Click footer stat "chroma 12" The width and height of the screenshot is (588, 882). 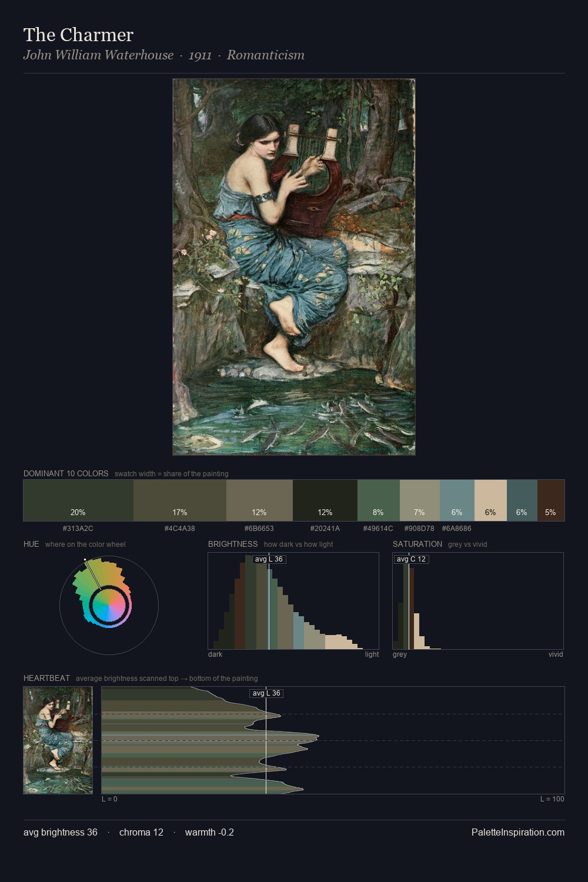pos(141,832)
